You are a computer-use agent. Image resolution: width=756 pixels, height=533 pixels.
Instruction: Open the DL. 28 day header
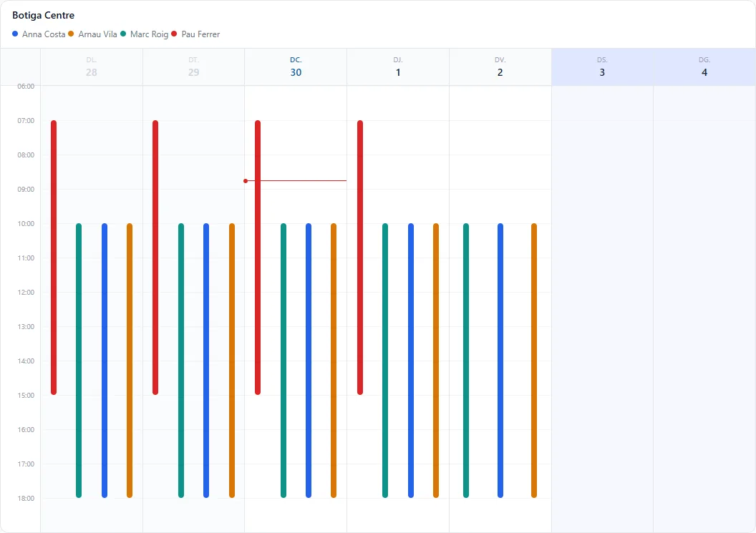click(x=92, y=67)
